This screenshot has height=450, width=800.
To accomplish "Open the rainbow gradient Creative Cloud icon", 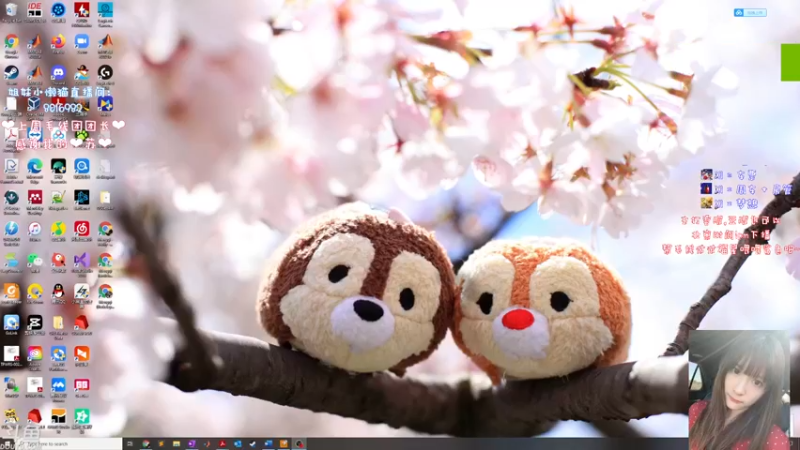I will point(35,354).
